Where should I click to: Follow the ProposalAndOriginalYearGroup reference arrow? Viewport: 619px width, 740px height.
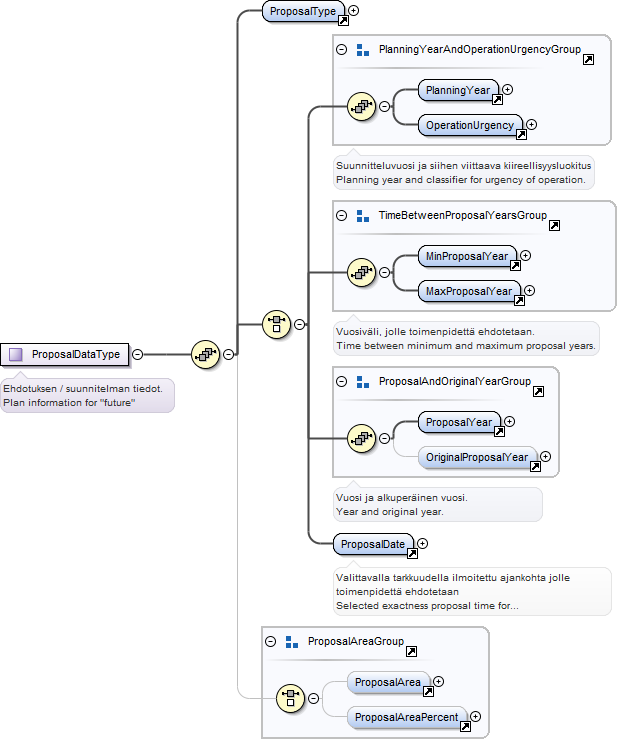click(538, 391)
